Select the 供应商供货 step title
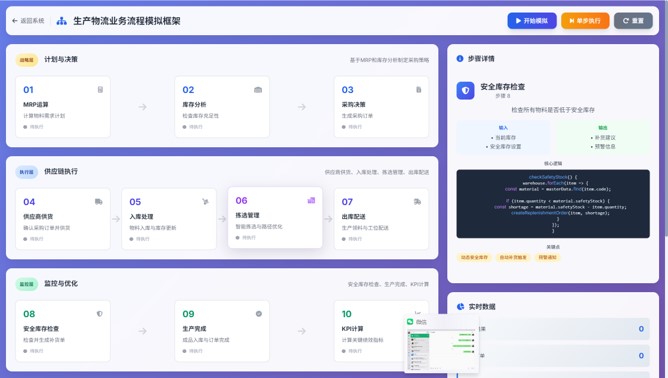 pos(38,216)
